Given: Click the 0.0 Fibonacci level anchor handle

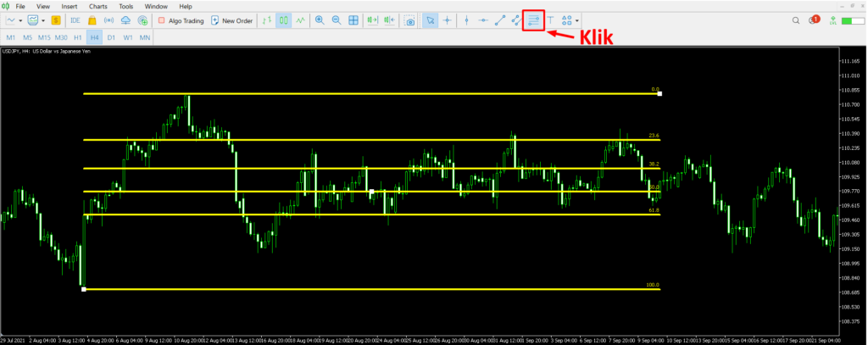Looking at the screenshot, I should tap(659, 93).
